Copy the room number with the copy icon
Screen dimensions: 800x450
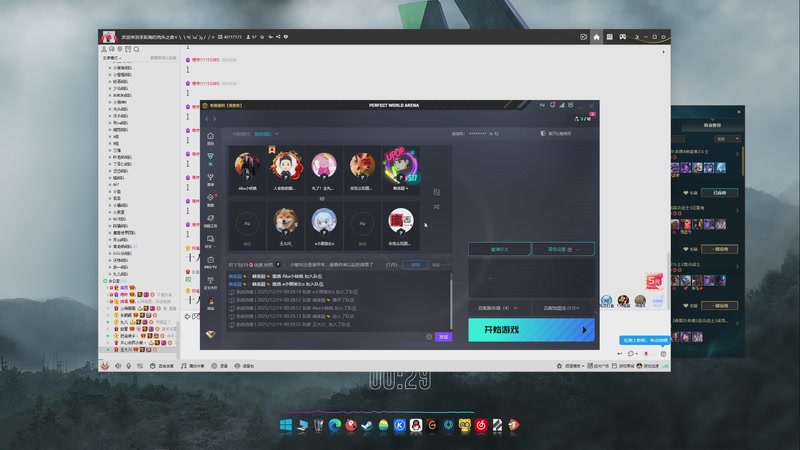tap(496, 134)
